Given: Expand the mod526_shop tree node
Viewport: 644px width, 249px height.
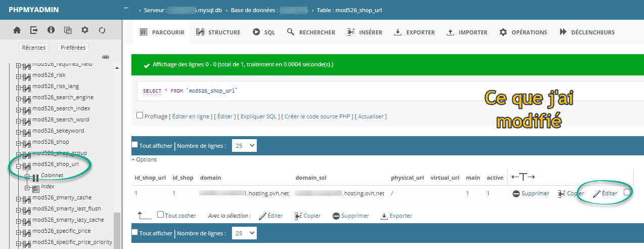Looking at the screenshot, I should [x=19, y=142].
